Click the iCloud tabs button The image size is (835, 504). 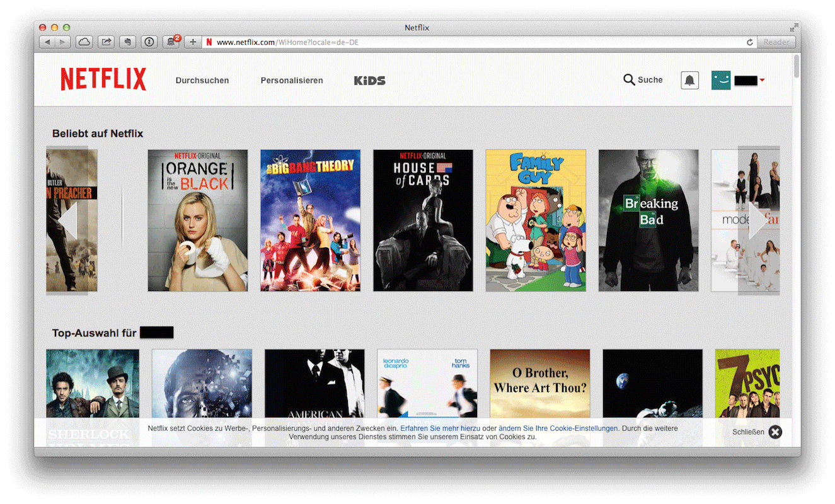coord(84,42)
